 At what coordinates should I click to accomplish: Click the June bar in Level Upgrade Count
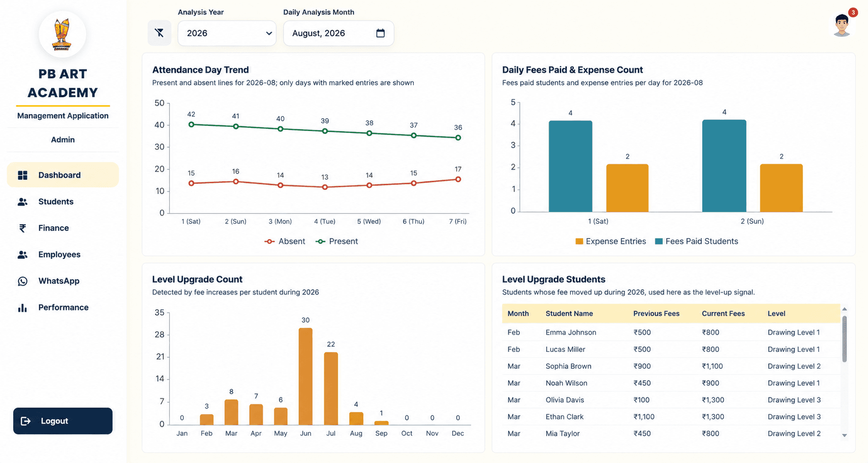pyautogui.click(x=306, y=377)
